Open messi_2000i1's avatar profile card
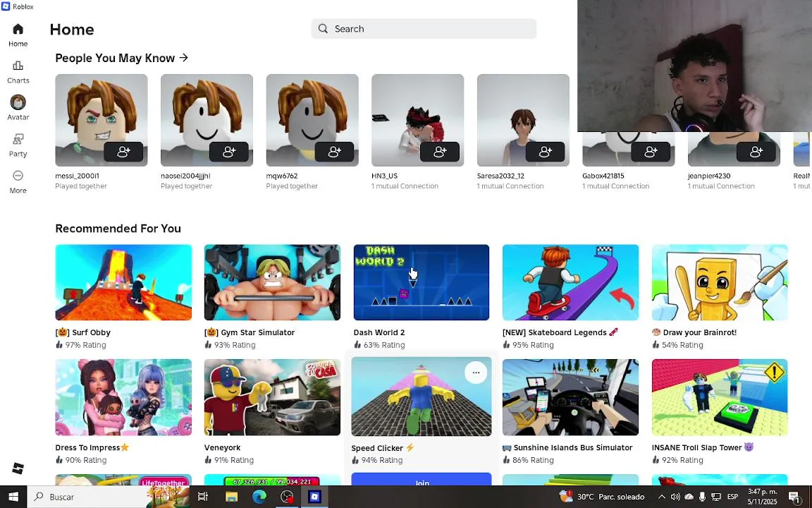The width and height of the screenshot is (812, 508). pyautogui.click(x=101, y=120)
